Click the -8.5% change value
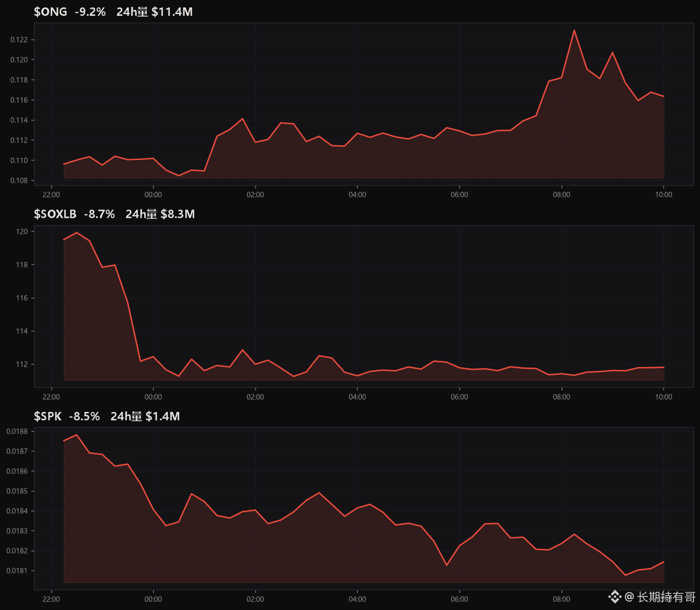 pyautogui.click(x=84, y=416)
